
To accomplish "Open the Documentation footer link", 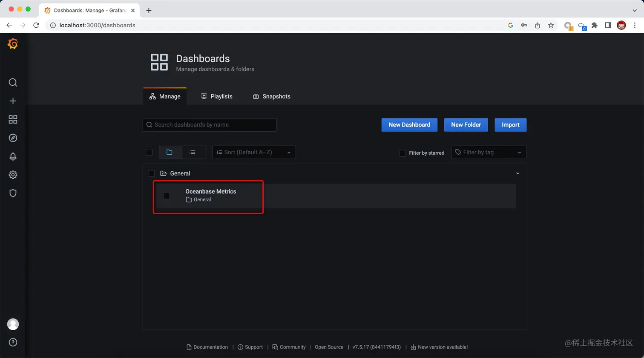I will tap(207, 347).
